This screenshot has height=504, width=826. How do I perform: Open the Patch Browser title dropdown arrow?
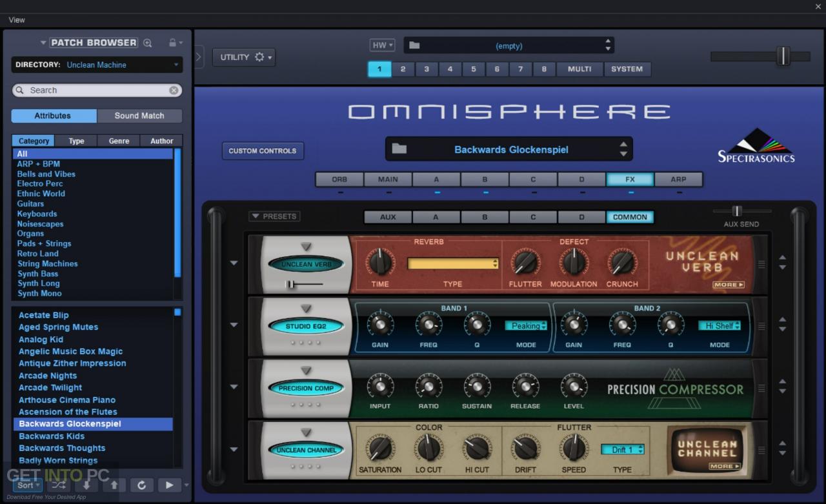tap(43, 43)
